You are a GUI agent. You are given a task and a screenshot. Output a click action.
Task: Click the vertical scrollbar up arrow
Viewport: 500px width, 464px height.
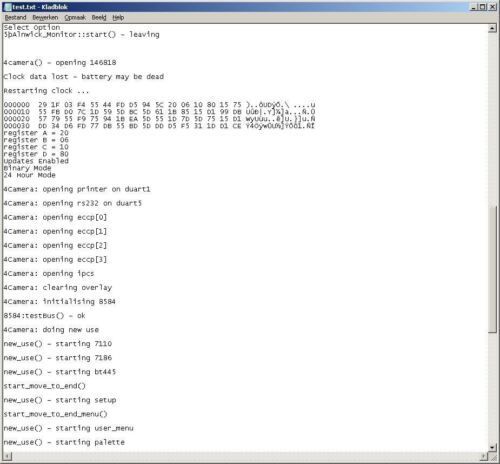tap(492, 28)
